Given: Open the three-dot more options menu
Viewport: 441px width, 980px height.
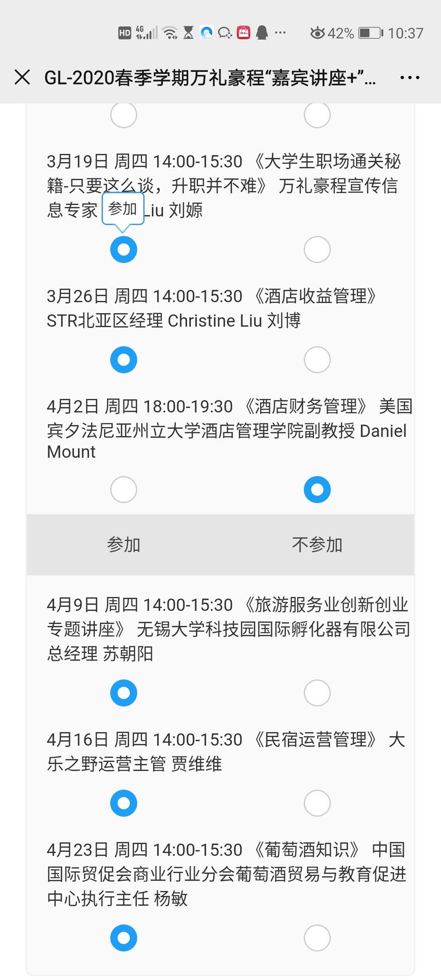Looking at the screenshot, I should (410, 77).
